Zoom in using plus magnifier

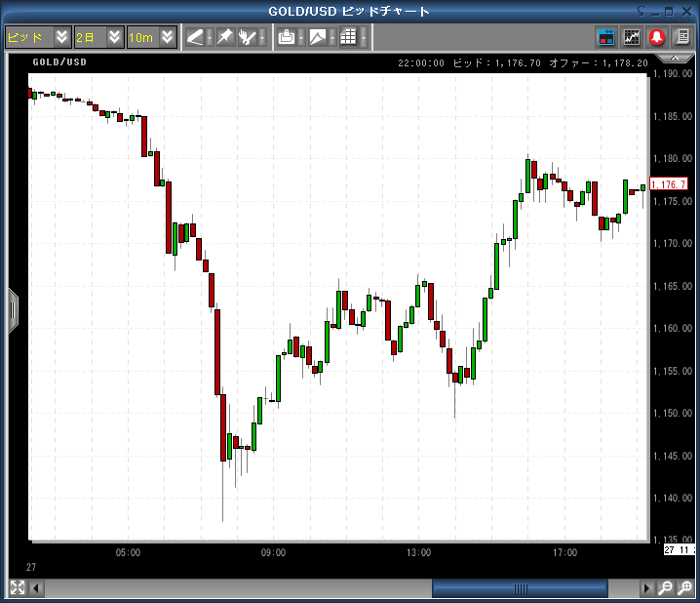(x=684, y=587)
